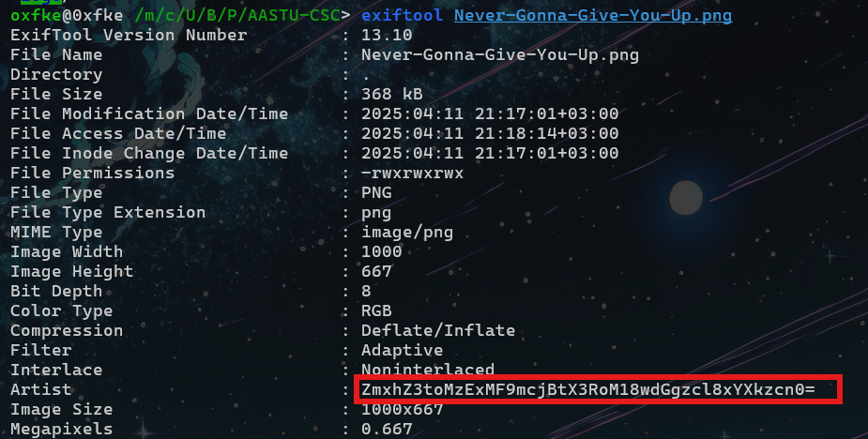Click the Image Size value 1000x667
868x439 pixels.
(403, 409)
